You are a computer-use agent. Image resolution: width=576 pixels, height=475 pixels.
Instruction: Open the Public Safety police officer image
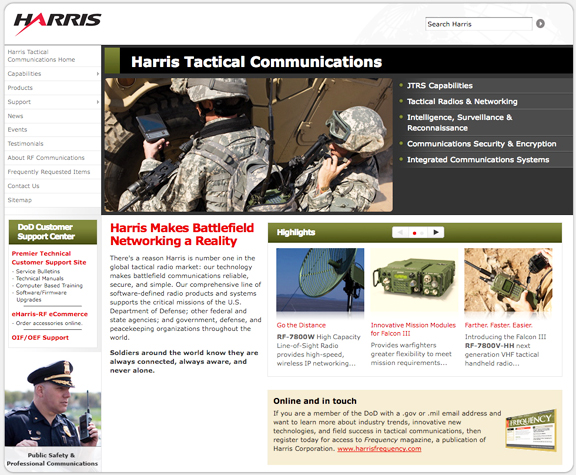tap(53, 402)
